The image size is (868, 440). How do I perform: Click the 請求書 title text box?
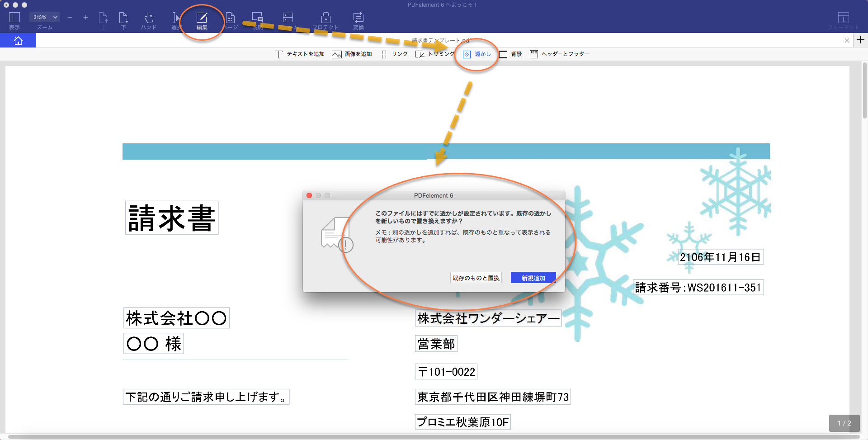coord(172,218)
